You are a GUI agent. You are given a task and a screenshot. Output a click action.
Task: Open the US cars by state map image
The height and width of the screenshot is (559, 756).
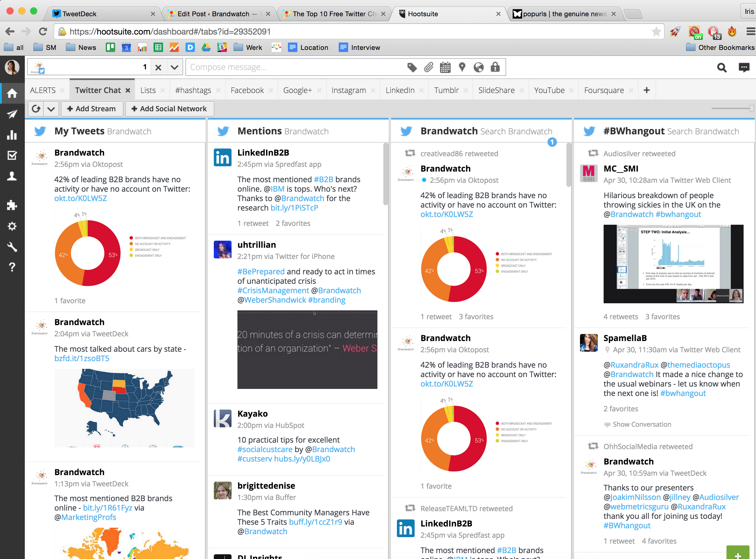click(x=124, y=408)
